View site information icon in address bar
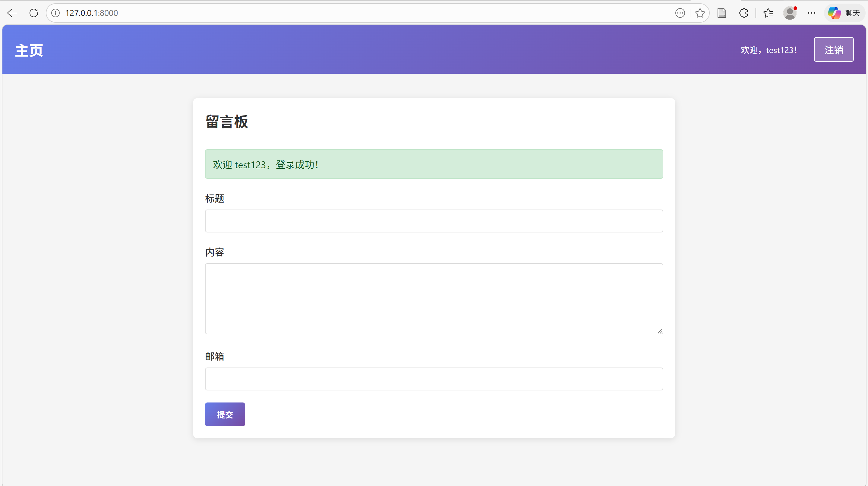Viewport: 868px width, 486px height. [x=55, y=13]
